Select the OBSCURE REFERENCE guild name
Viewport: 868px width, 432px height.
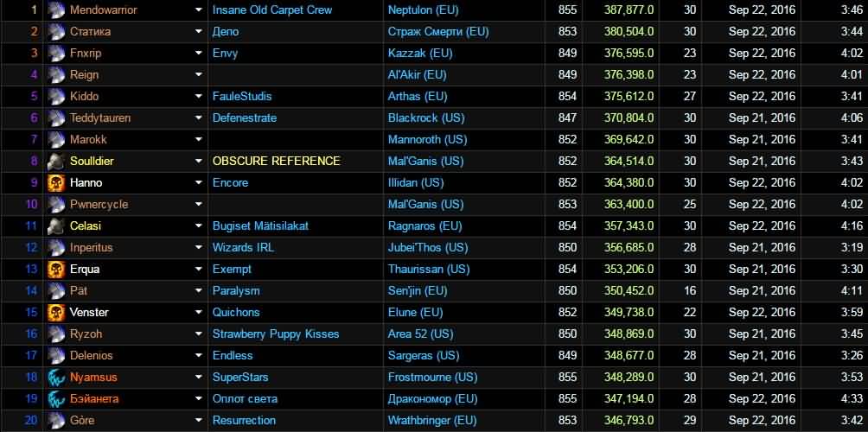pyautogui.click(x=276, y=162)
